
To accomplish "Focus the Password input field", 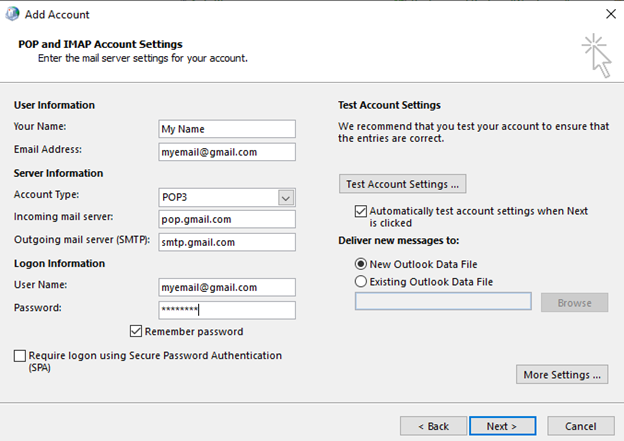I will pyautogui.click(x=227, y=310).
